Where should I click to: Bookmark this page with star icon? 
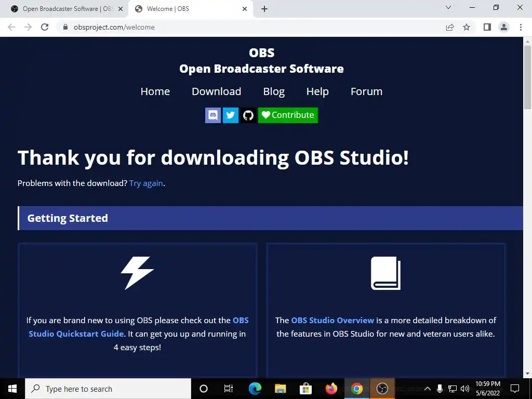pyautogui.click(x=467, y=27)
